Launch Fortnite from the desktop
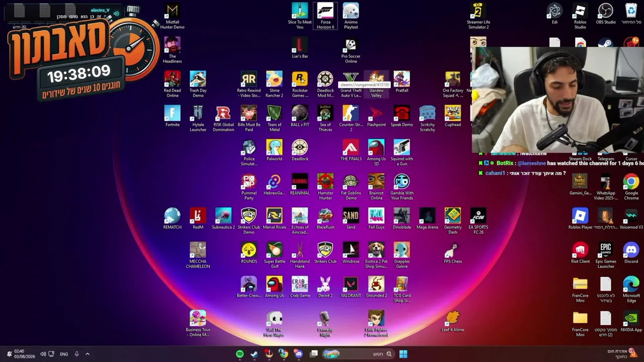 (x=172, y=116)
